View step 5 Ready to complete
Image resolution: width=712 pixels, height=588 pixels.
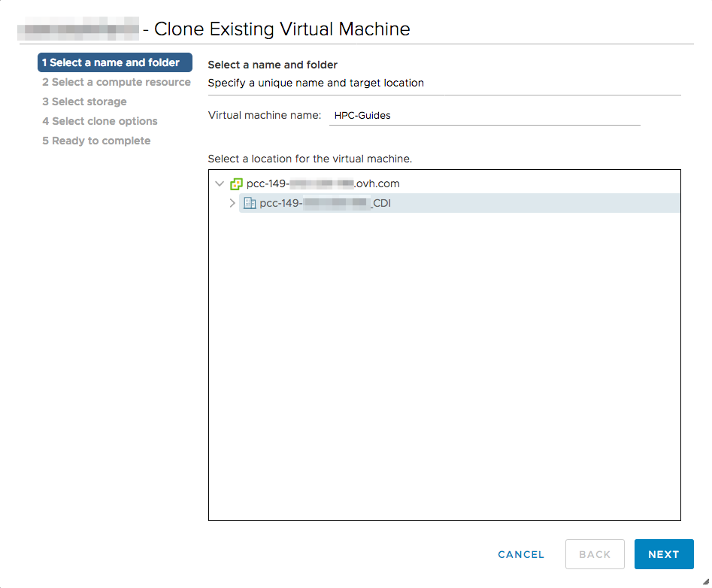(x=96, y=141)
